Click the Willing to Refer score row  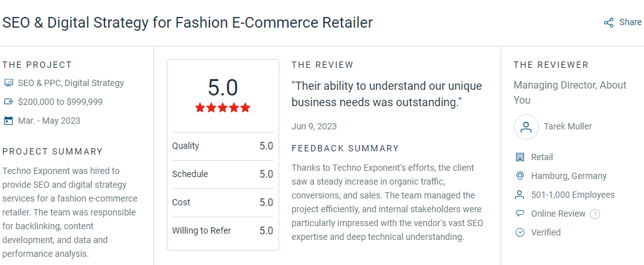point(223,230)
